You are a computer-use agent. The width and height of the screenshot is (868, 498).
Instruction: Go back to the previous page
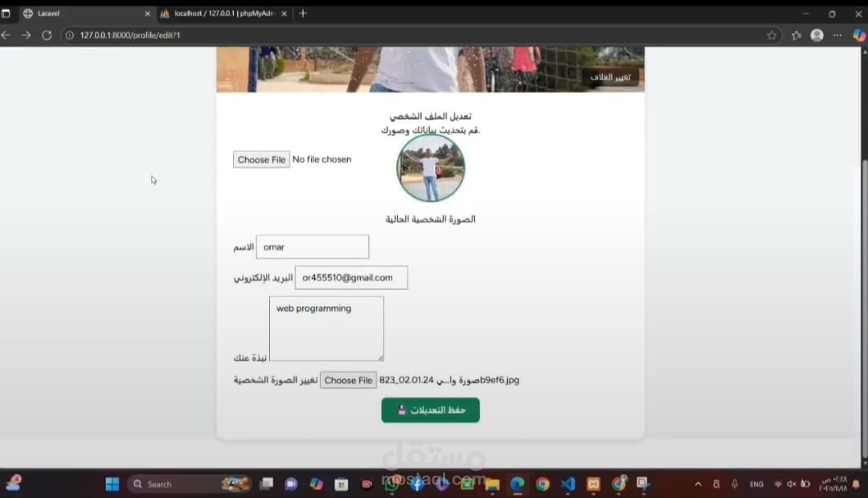(6, 35)
